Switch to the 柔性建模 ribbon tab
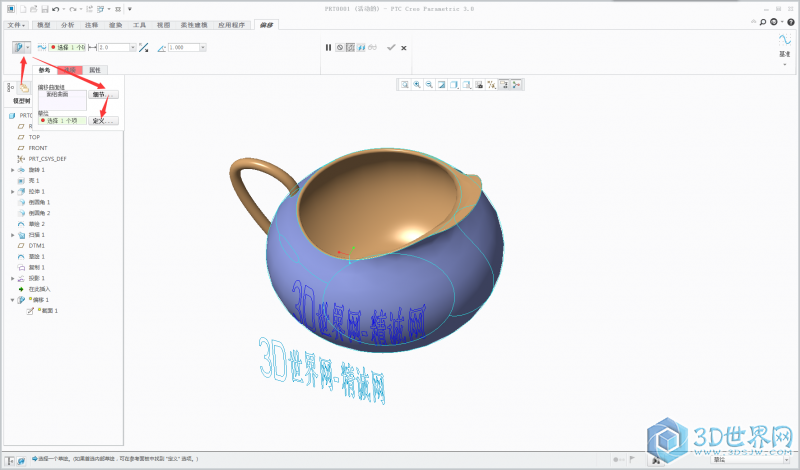This screenshot has height=470, width=800. (x=194, y=25)
